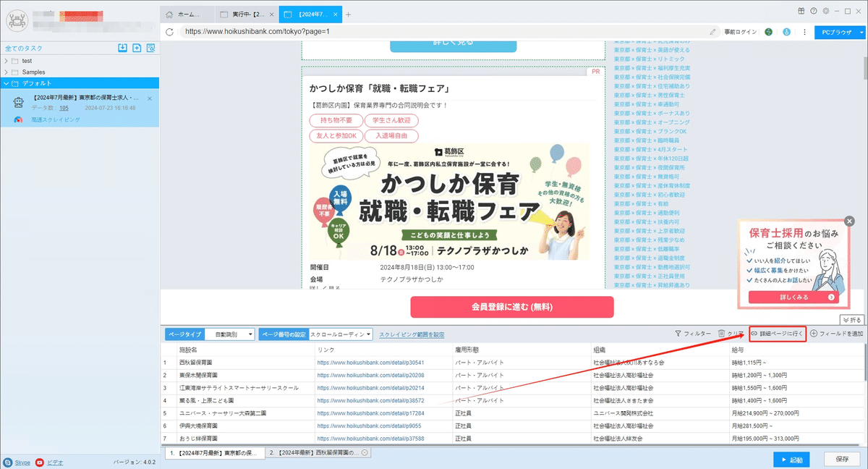Viewport: 868px width, 469px height.
Task: Click the robot icon of the 2024年7月最新 task
Action: pos(20,103)
